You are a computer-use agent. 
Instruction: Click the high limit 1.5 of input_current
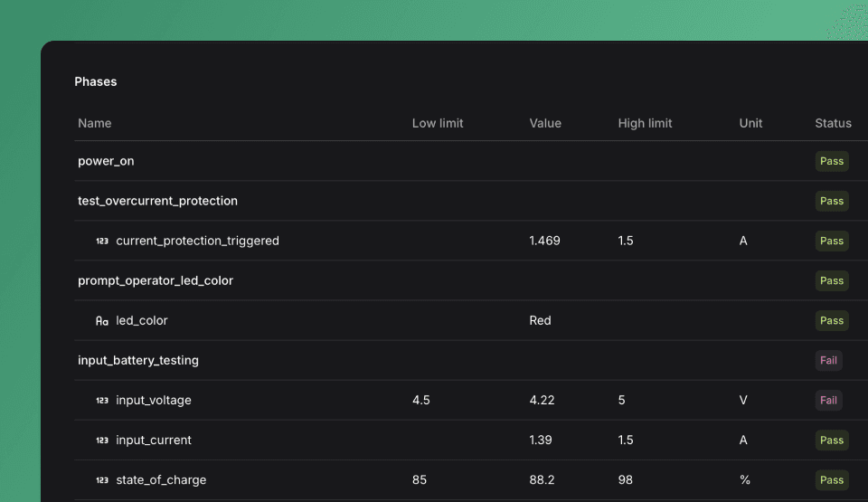point(626,440)
